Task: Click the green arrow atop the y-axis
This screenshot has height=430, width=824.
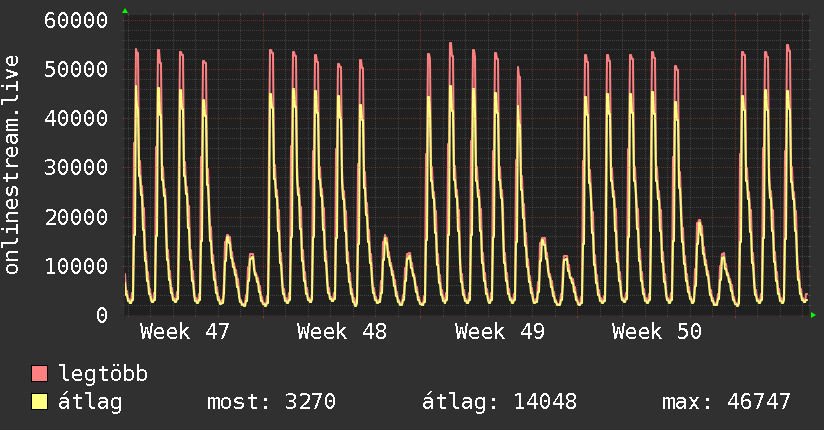Action: point(125,11)
